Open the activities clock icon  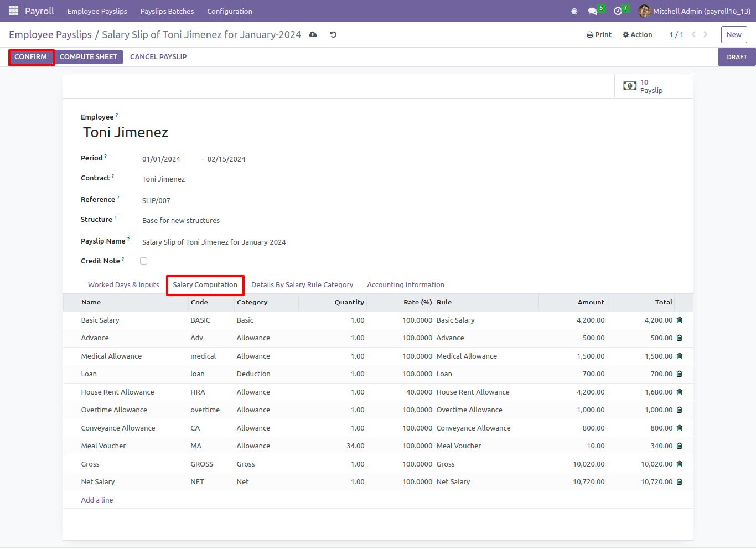tap(618, 11)
